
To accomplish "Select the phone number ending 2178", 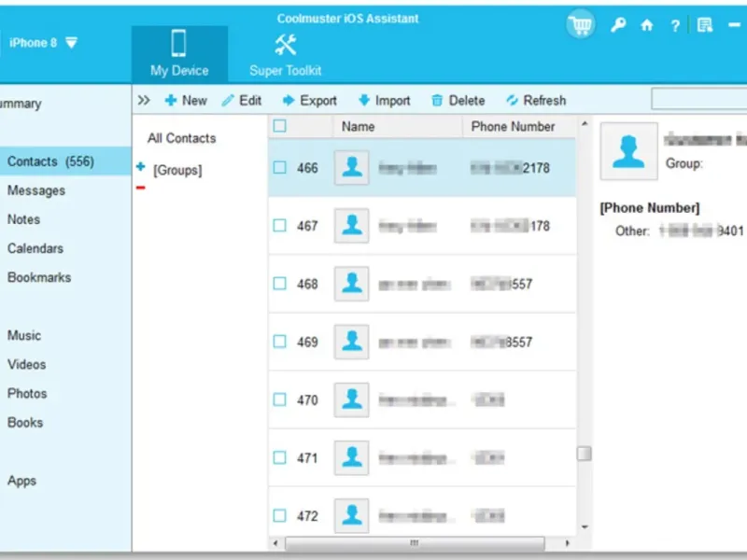I will (x=510, y=168).
